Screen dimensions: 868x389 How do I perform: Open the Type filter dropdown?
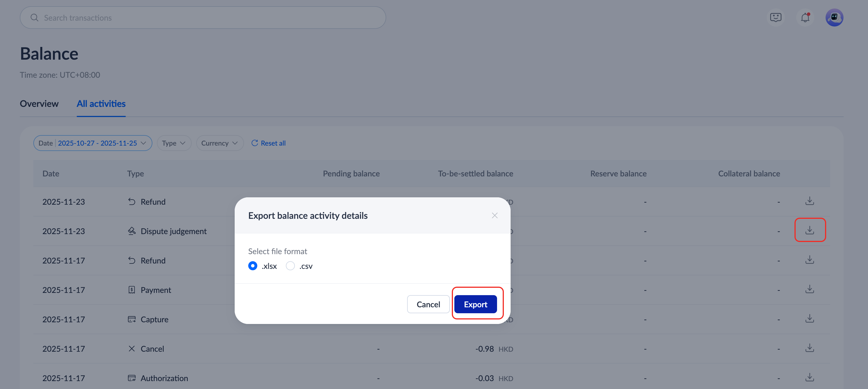tap(174, 143)
